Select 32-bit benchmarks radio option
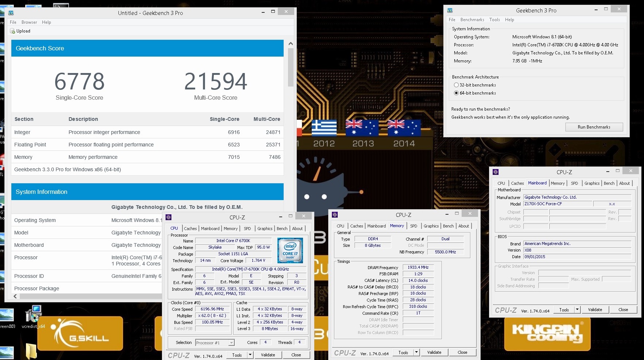The image size is (644, 360). [x=456, y=85]
